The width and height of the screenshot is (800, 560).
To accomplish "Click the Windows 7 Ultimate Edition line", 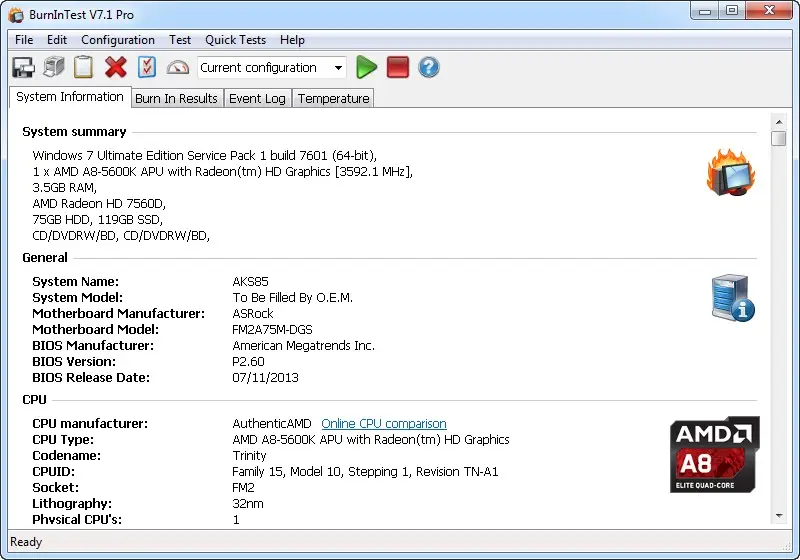I will click(205, 156).
